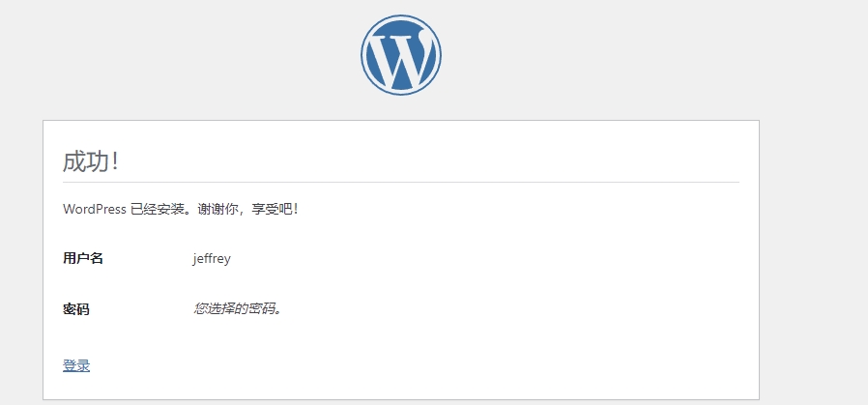Click the username value jeffrey
This screenshot has height=405, width=868.
212,259
